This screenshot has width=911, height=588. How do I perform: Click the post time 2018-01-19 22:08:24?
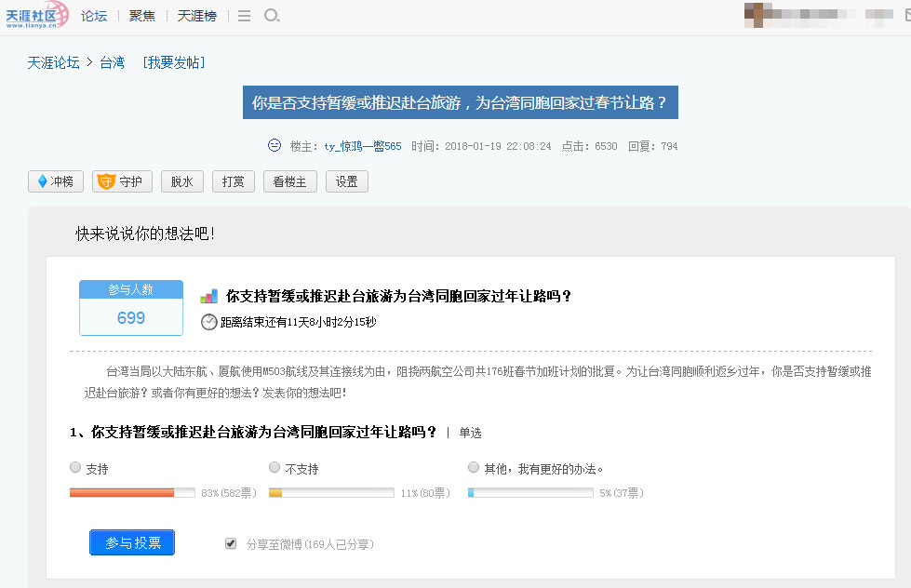coord(498,146)
